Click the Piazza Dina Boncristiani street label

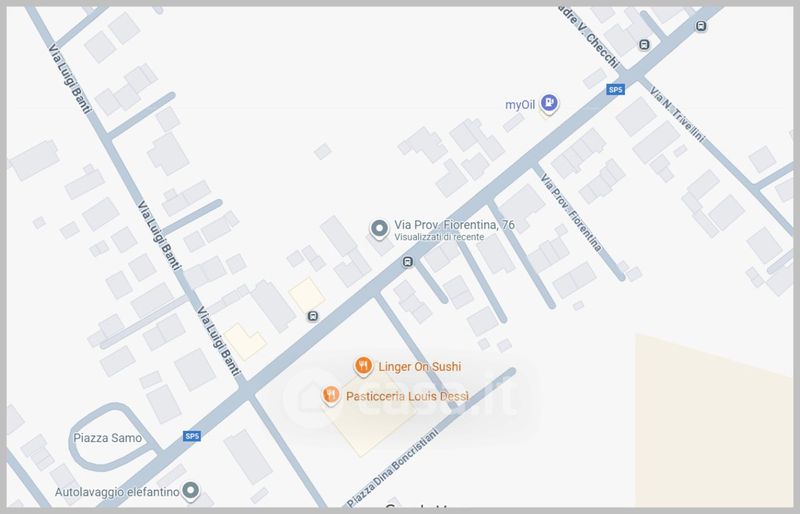click(392, 468)
